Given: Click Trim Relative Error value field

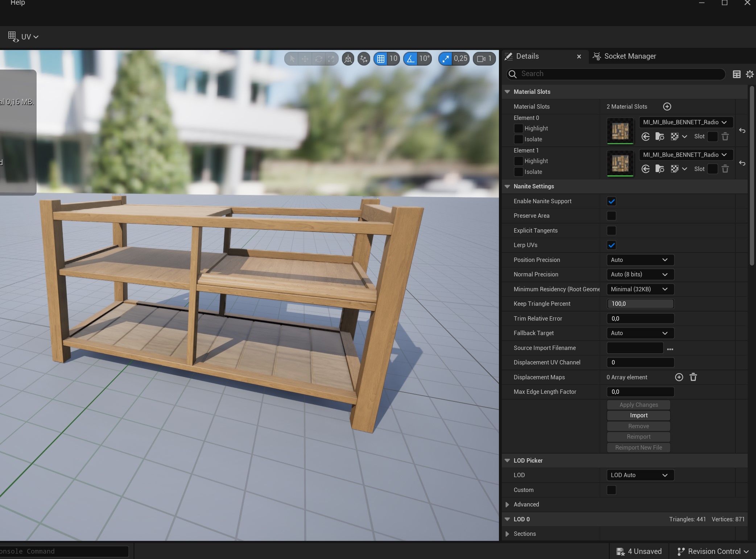Looking at the screenshot, I should coord(640,318).
